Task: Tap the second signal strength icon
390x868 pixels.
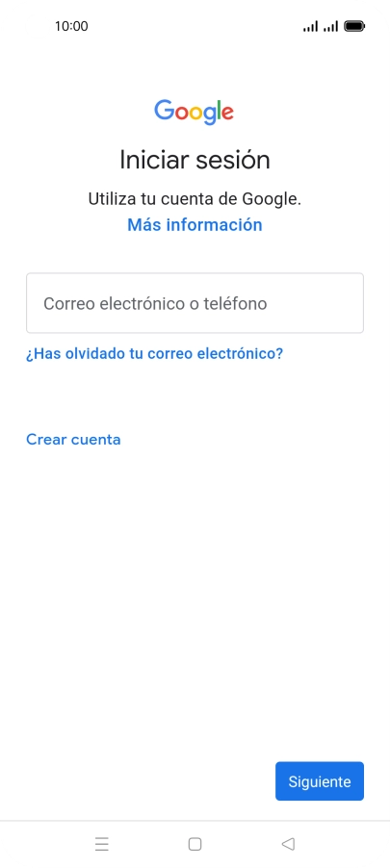Action: click(x=330, y=26)
